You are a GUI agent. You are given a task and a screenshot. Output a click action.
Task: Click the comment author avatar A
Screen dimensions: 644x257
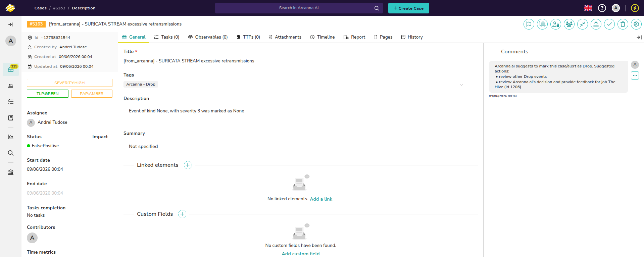click(635, 65)
